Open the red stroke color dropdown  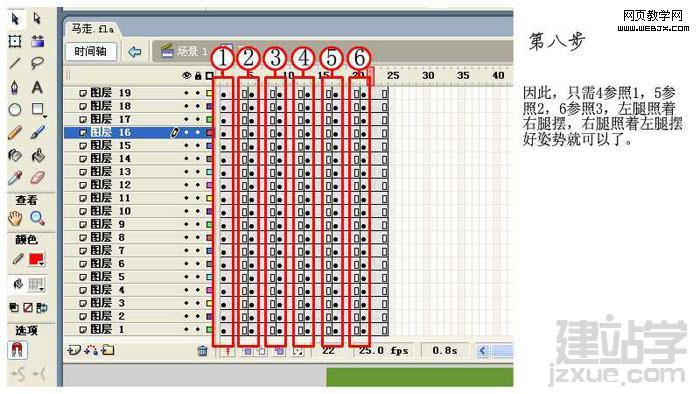click(36, 259)
